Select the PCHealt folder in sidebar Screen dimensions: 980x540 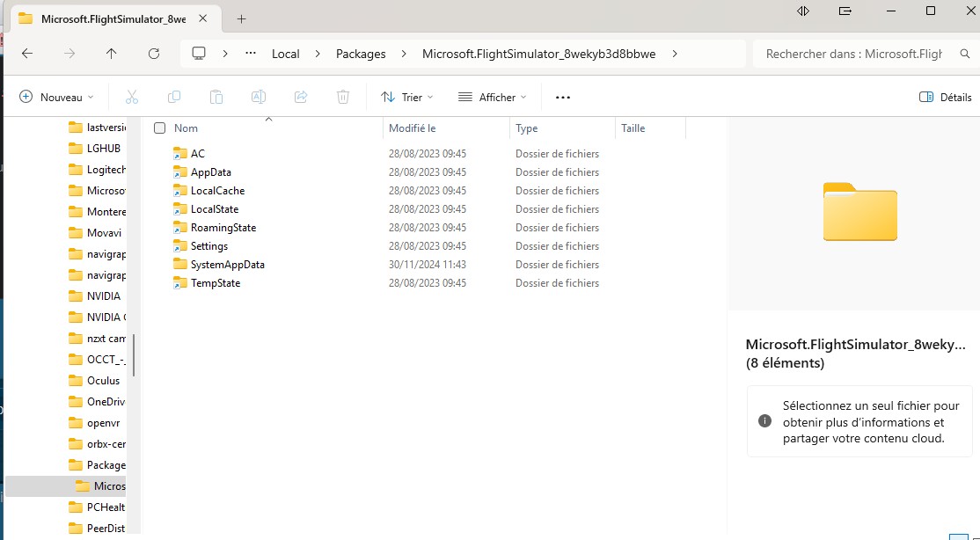97,507
